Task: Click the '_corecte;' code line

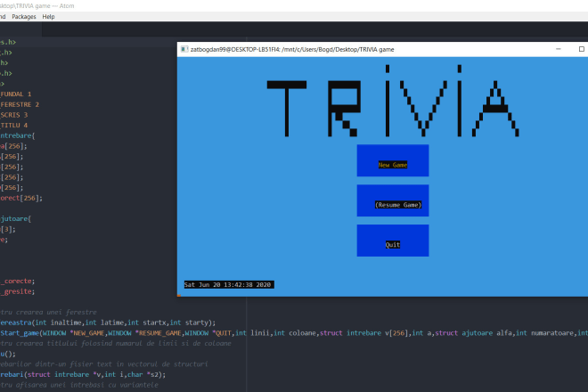Action: point(17,281)
